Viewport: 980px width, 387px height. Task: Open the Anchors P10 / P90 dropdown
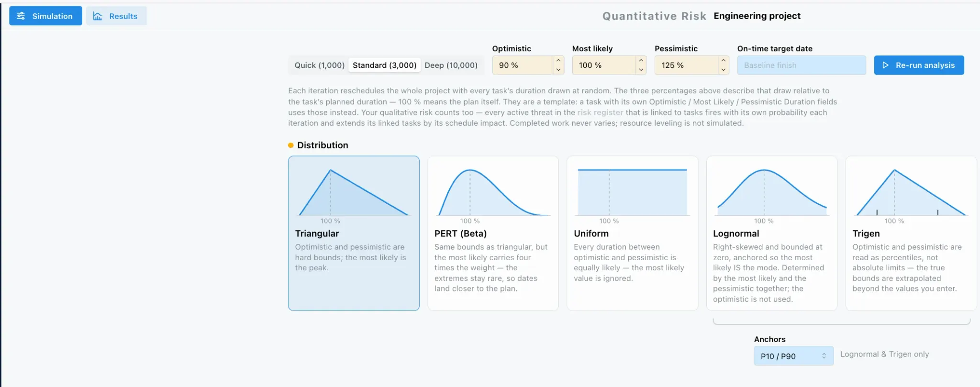(794, 356)
